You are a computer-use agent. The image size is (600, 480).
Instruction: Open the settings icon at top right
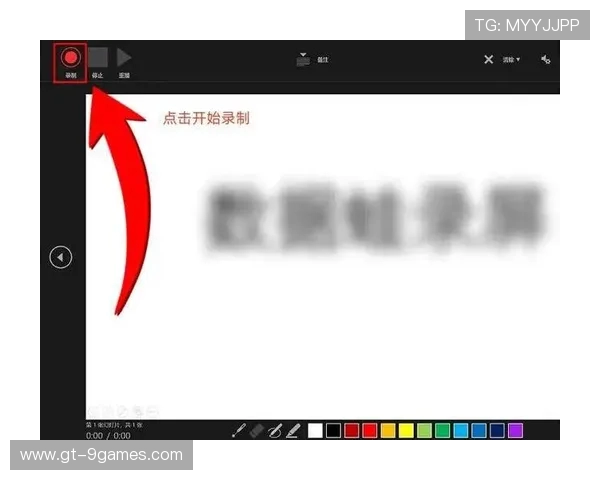546,60
